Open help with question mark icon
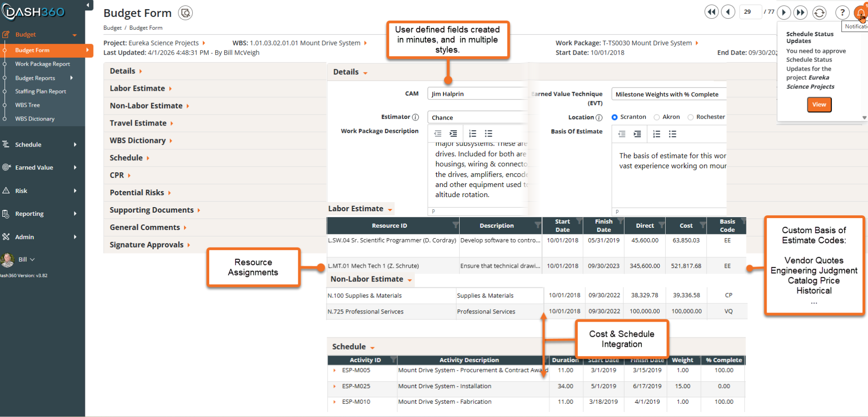The height and width of the screenshot is (417, 868). (x=842, y=12)
